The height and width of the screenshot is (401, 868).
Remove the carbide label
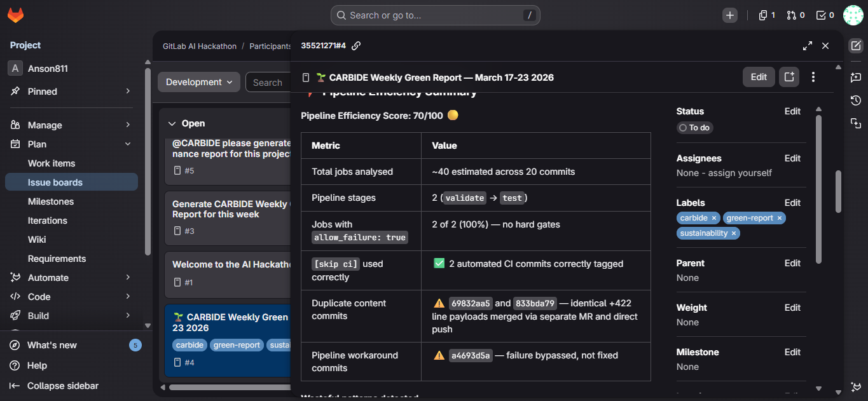point(713,218)
